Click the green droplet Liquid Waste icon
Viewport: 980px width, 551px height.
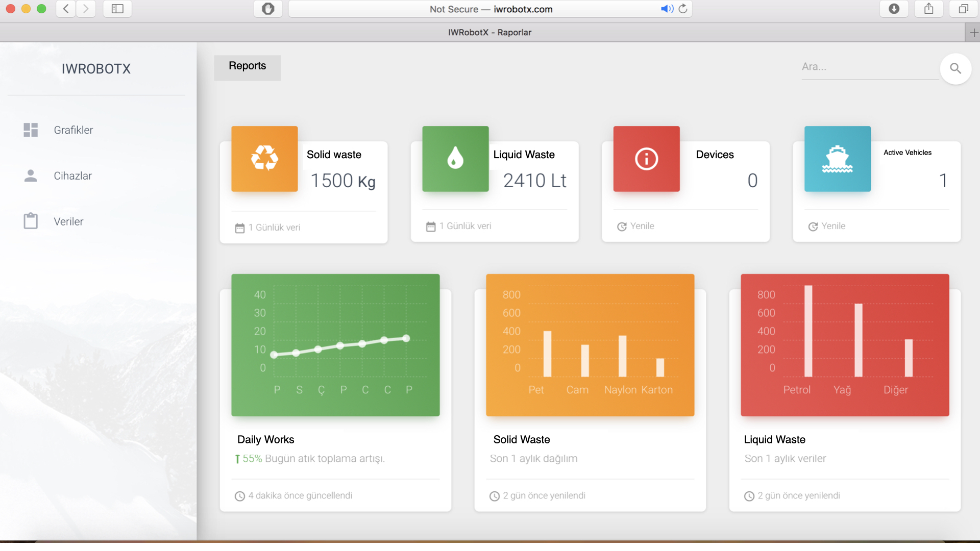pos(455,159)
